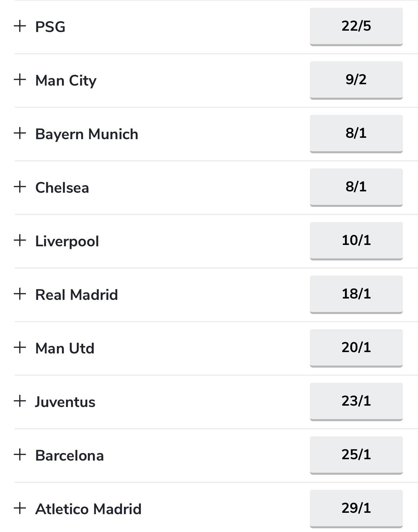Pick the Man City 9/2 odds
The height and width of the screenshot is (532, 418).
pyautogui.click(x=356, y=80)
